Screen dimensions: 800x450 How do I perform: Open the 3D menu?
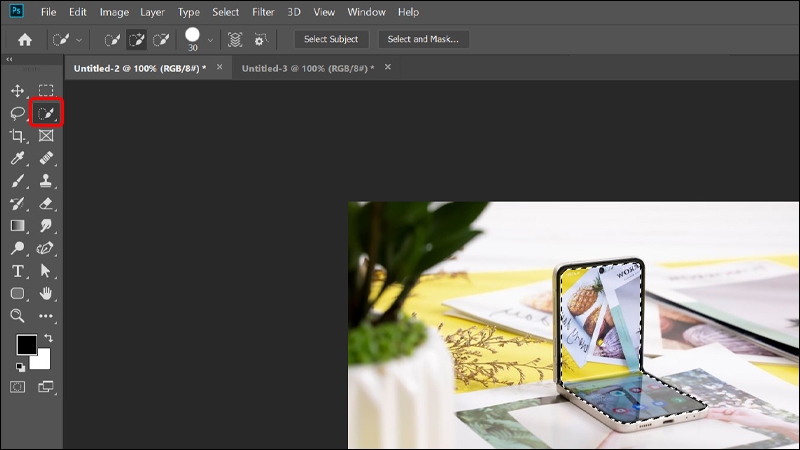[294, 12]
